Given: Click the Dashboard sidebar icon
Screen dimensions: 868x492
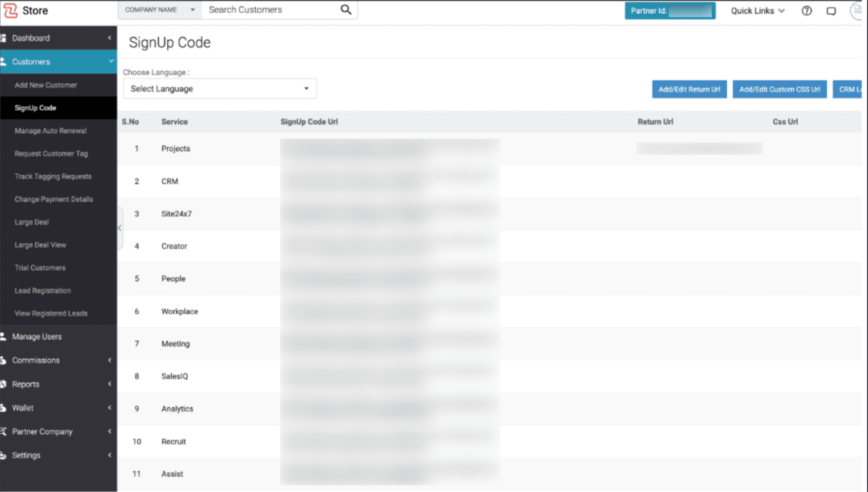Looking at the screenshot, I should pyautogui.click(x=3, y=38).
